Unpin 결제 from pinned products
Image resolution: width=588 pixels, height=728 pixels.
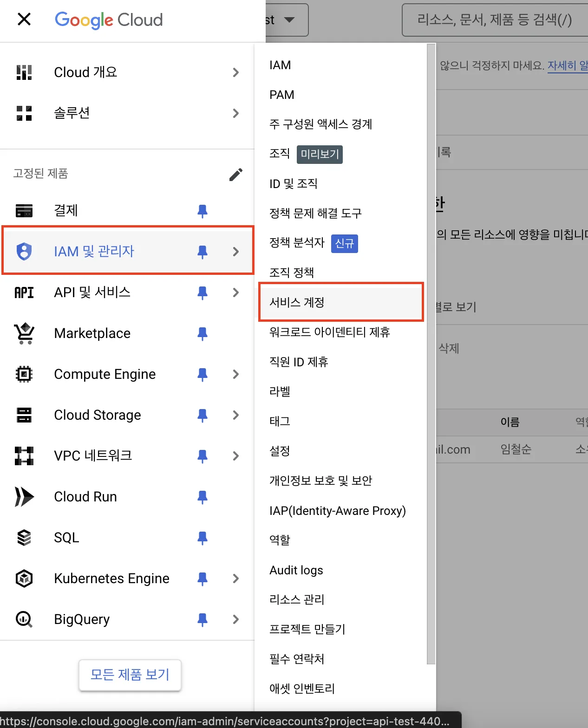pyautogui.click(x=203, y=211)
